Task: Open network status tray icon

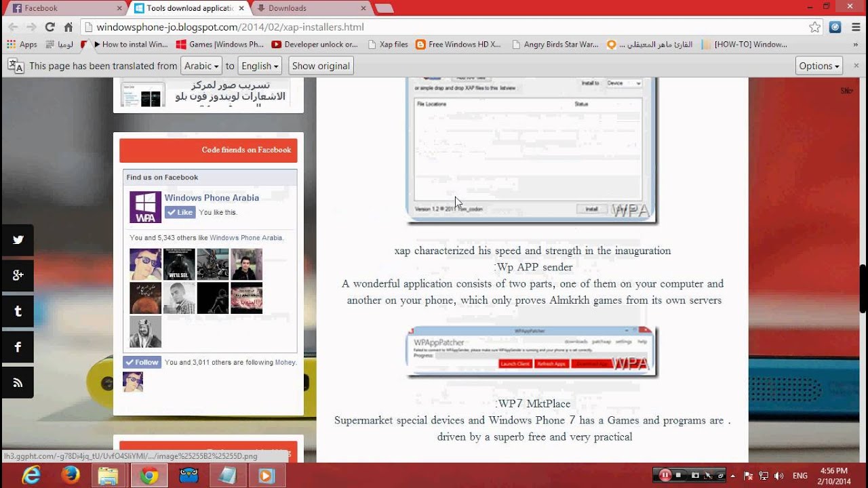Action: [x=765, y=476]
